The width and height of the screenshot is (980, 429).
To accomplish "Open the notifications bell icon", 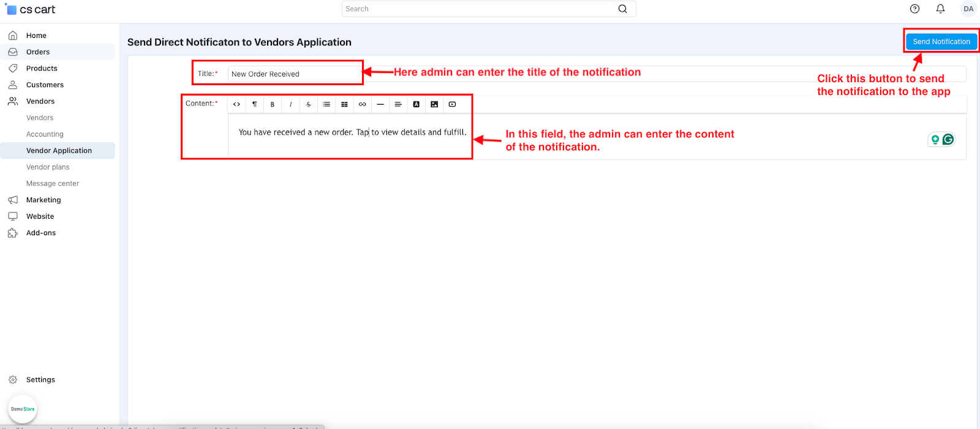I will point(940,9).
